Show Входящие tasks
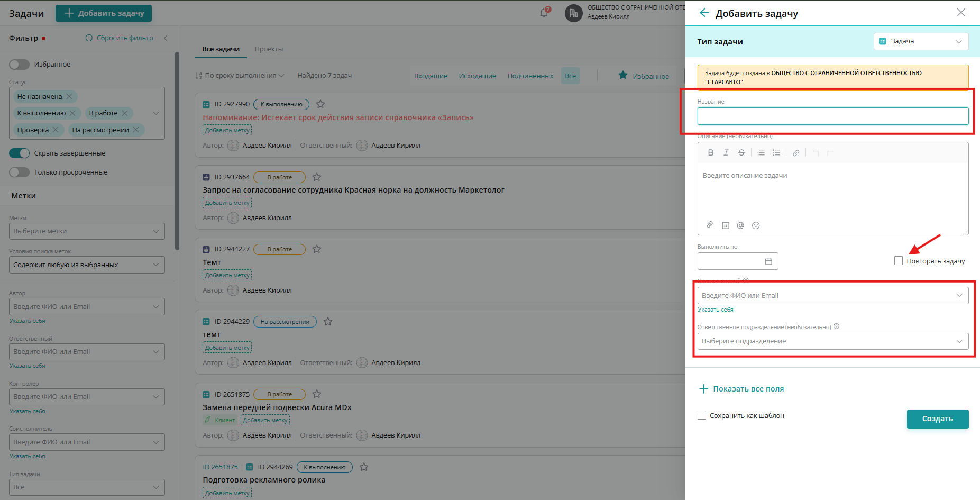The image size is (980, 500). pos(431,76)
